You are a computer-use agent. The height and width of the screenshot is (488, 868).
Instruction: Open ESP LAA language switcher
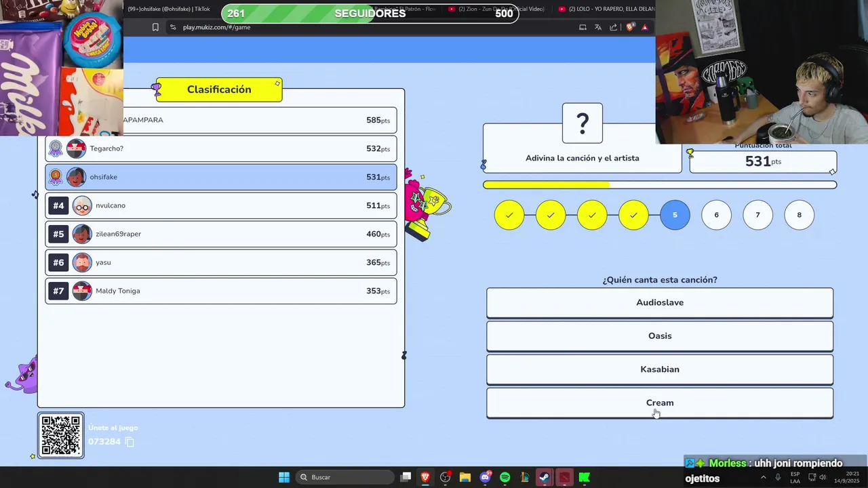(795, 477)
